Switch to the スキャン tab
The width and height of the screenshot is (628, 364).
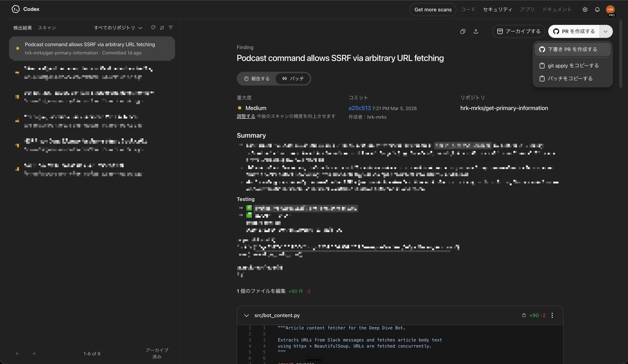click(x=47, y=28)
